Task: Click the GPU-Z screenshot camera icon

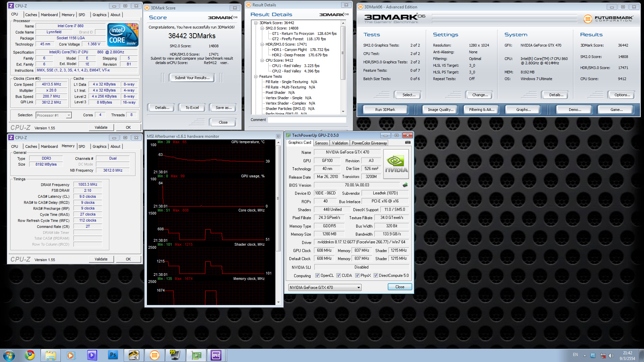Action: [x=408, y=142]
